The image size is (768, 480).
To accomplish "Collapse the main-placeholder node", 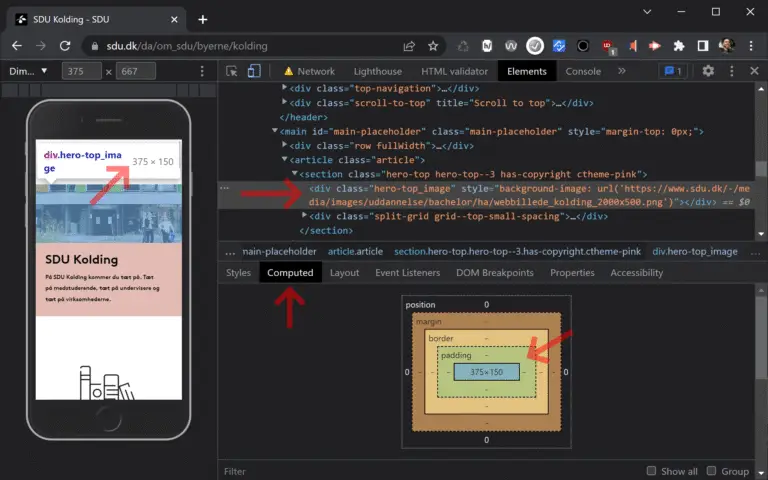I will pos(275,131).
